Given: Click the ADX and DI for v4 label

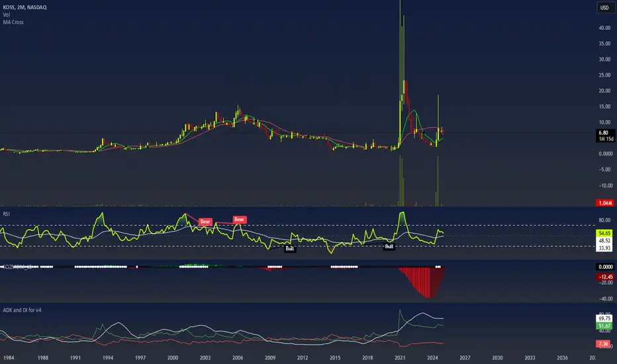Looking at the screenshot, I should [22, 310].
